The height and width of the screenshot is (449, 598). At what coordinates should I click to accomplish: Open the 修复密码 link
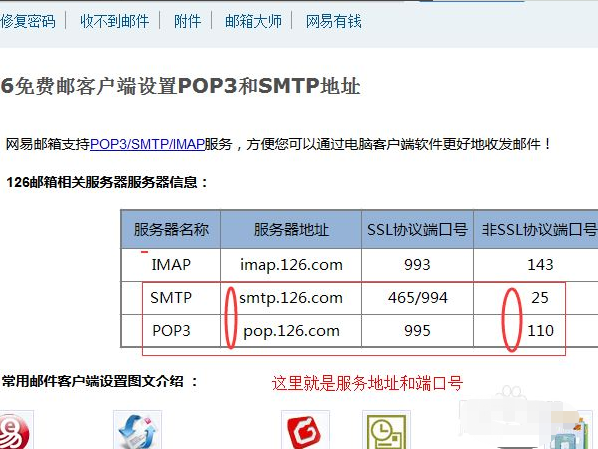tap(28, 21)
